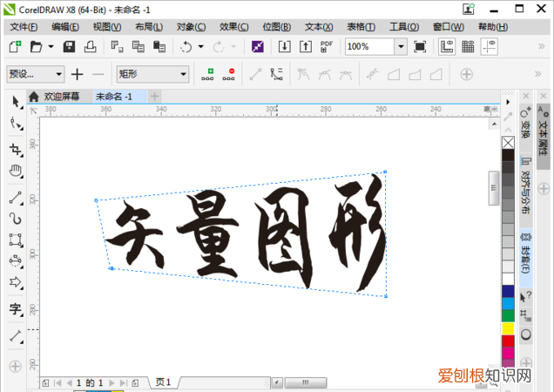Click the Cut icon in toolbar
Viewport: 554px width, 392px height.
[117, 47]
